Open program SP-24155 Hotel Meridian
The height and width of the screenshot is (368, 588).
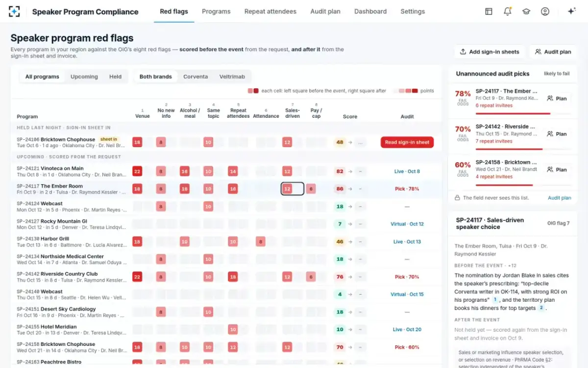(225, 330)
